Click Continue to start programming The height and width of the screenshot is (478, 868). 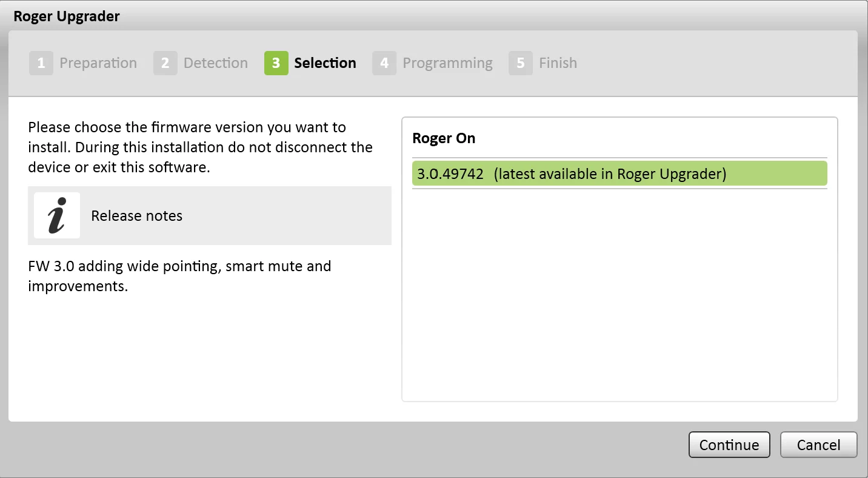729,445
